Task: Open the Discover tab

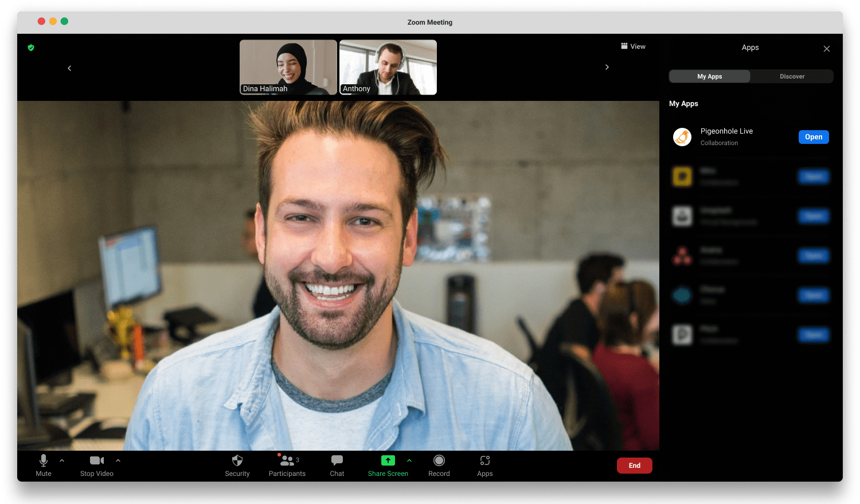Action: (x=792, y=76)
